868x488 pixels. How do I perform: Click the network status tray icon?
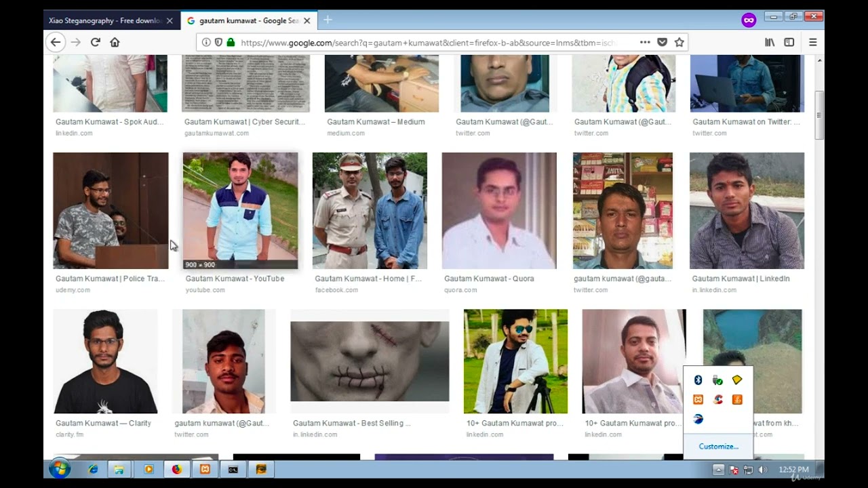[x=749, y=470]
